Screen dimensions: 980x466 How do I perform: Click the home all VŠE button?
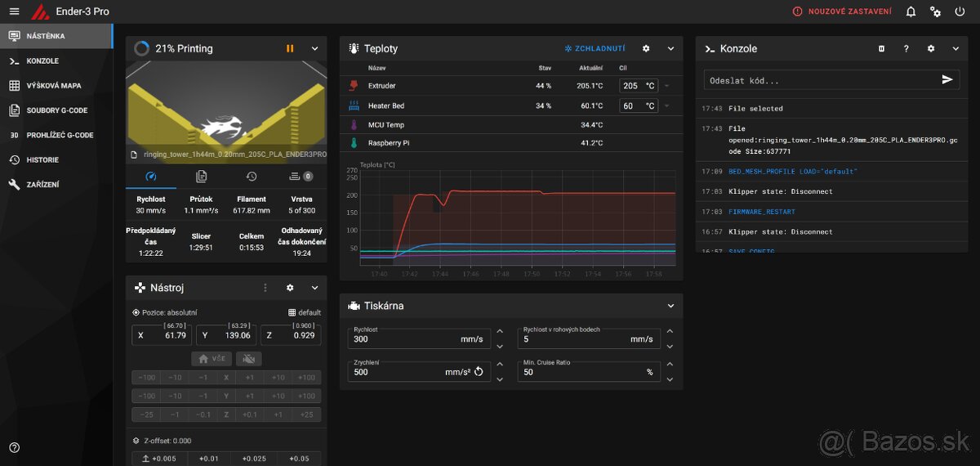pyautogui.click(x=212, y=359)
